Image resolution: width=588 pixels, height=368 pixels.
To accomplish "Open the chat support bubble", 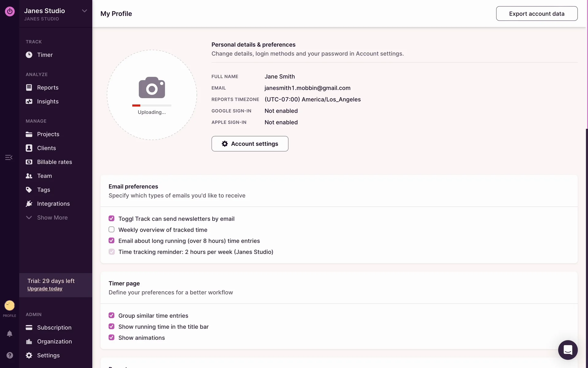I will (567, 350).
